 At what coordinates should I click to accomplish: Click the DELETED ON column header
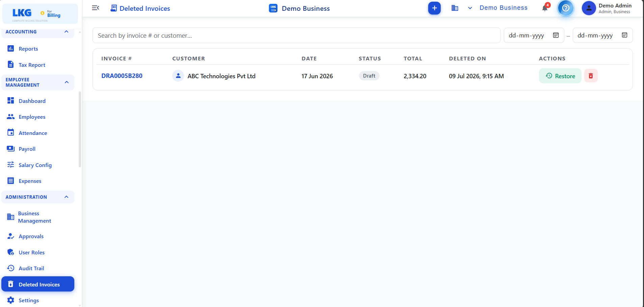467,58
